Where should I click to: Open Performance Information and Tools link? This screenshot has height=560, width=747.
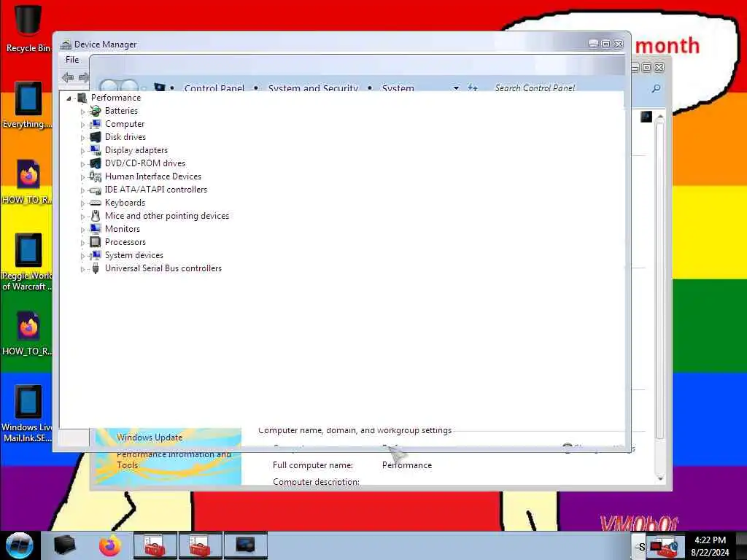coord(174,459)
